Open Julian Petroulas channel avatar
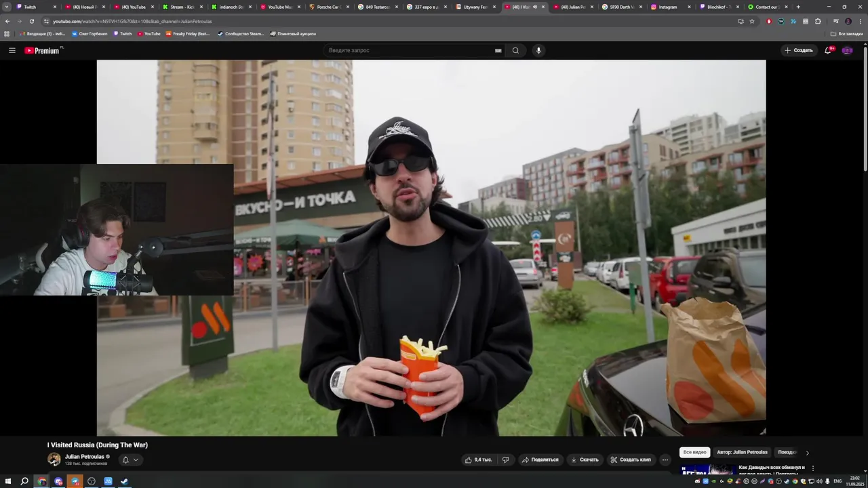This screenshot has width=868, height=488. tap(54, 460)
